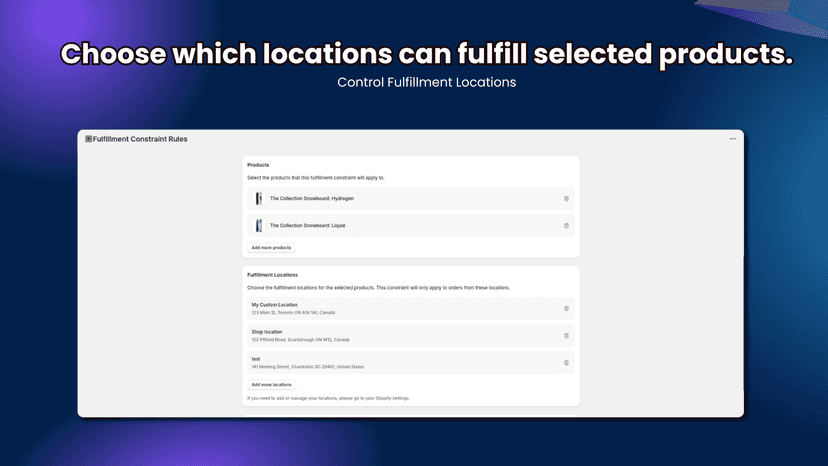Select My Custom Location row title

click(x=275, y=305)
